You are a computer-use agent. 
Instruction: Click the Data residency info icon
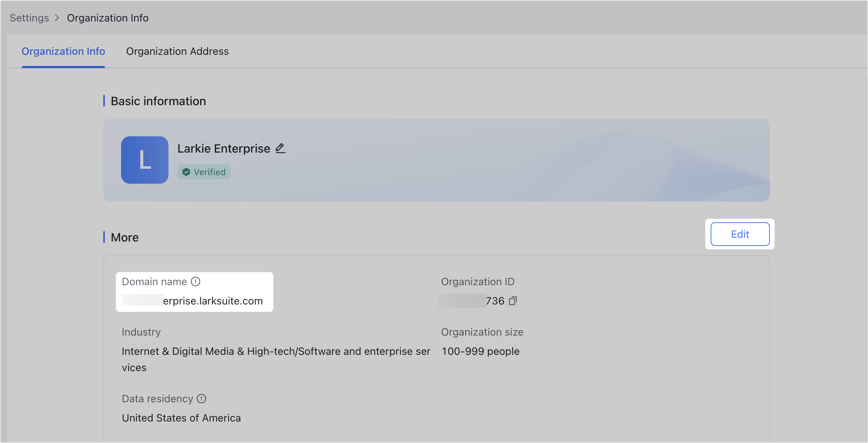(x=201, y=399)
